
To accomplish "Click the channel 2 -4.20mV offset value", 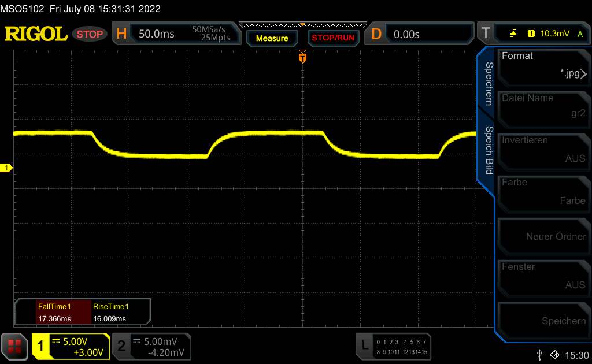I will pyautogui.click(x=166, y=352).
